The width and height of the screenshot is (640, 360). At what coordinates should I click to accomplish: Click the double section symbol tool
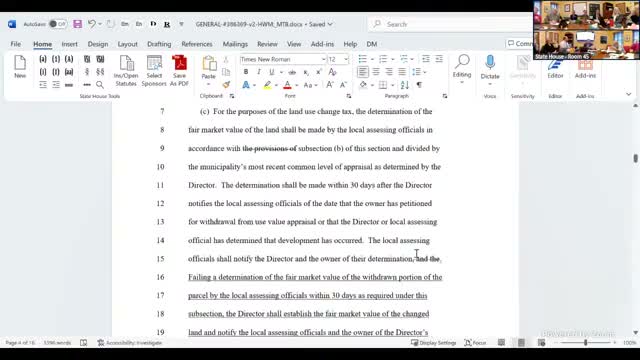[100, 72]
